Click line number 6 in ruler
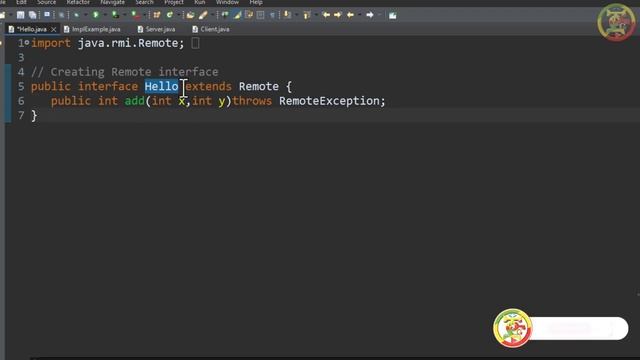640x360 pixels. (x=21, y=101)
